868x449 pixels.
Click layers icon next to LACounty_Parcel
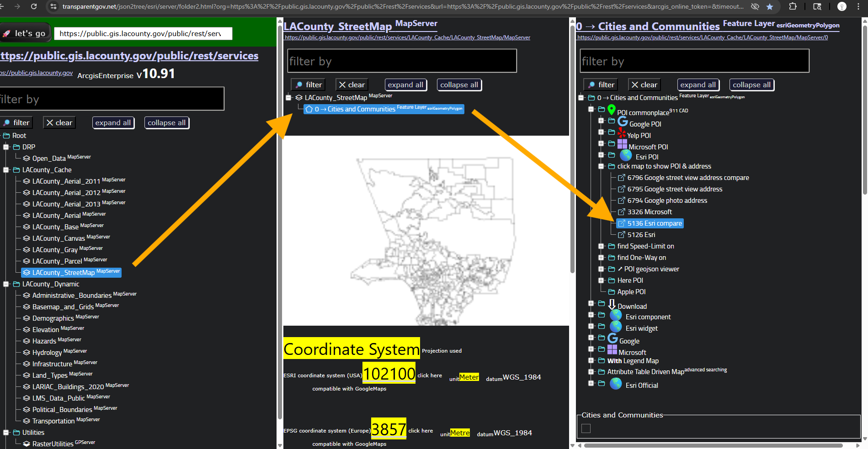coord(27,261)
